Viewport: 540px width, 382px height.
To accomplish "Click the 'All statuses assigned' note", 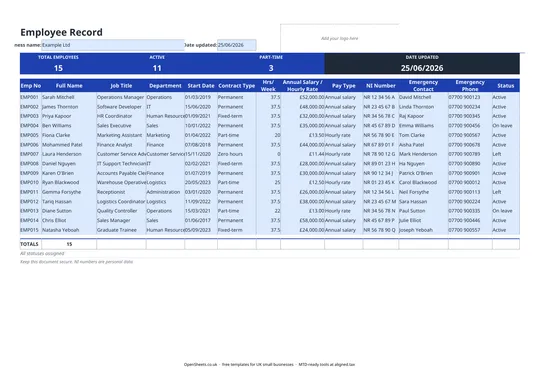I will coord(42,254).
